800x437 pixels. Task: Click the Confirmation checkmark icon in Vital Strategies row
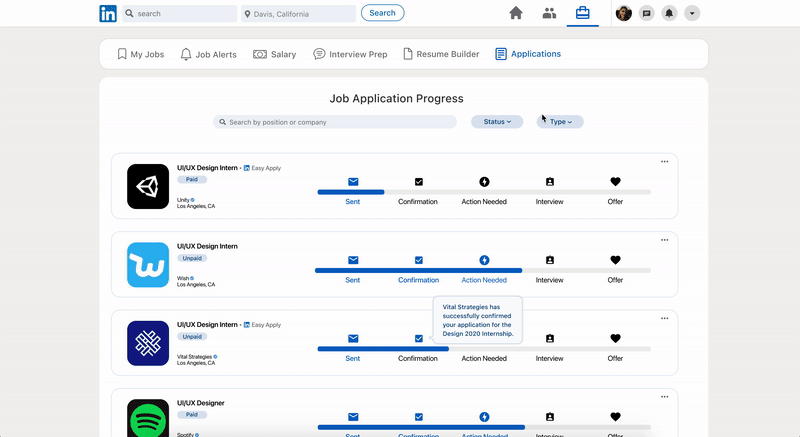[x=419, y=339]
